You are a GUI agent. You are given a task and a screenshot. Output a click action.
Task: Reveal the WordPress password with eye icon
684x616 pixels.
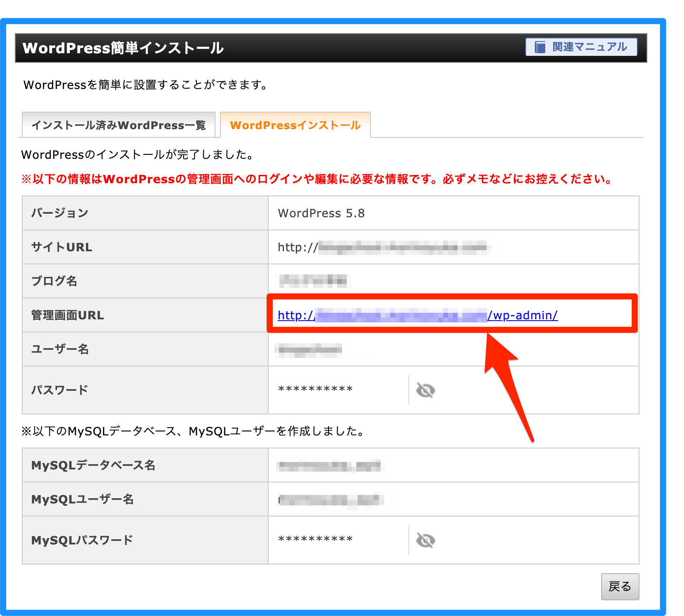coord(425,390)
